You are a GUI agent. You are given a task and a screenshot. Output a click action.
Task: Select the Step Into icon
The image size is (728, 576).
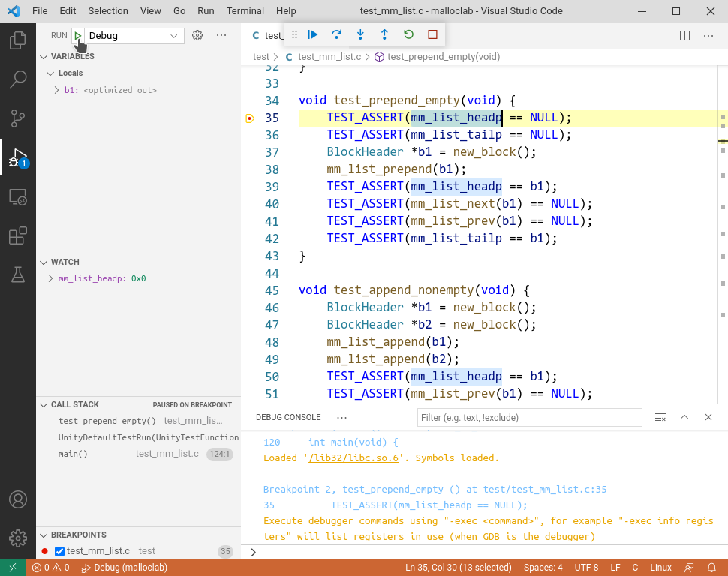click(359, 34)
